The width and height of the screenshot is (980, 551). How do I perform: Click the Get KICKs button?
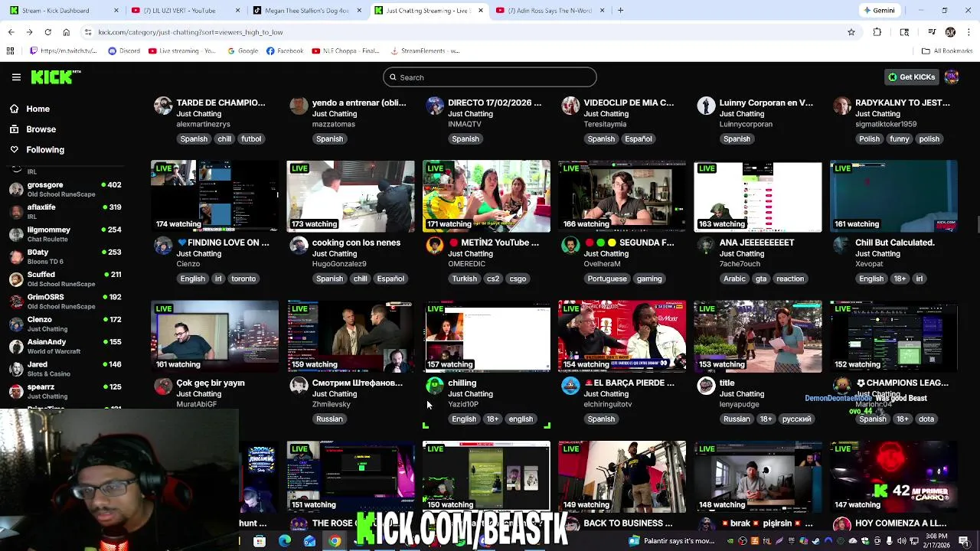point(911,77)
